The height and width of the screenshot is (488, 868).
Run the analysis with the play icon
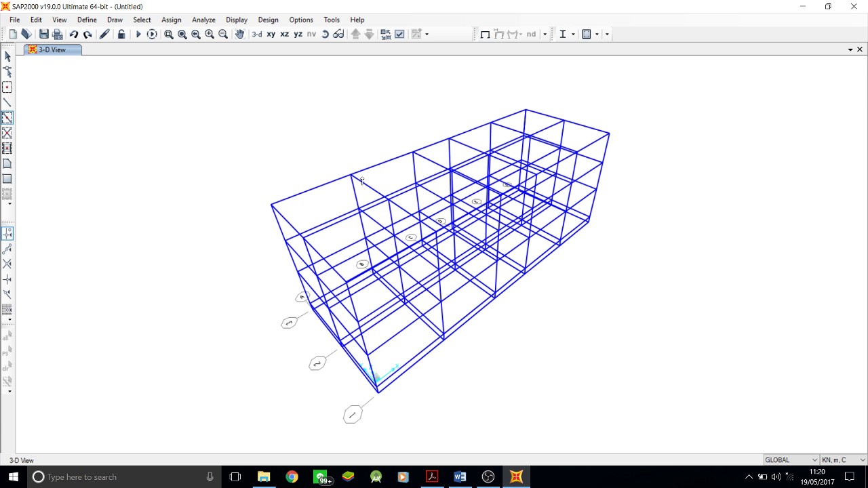pyautogui.click(x=138, y=34)
